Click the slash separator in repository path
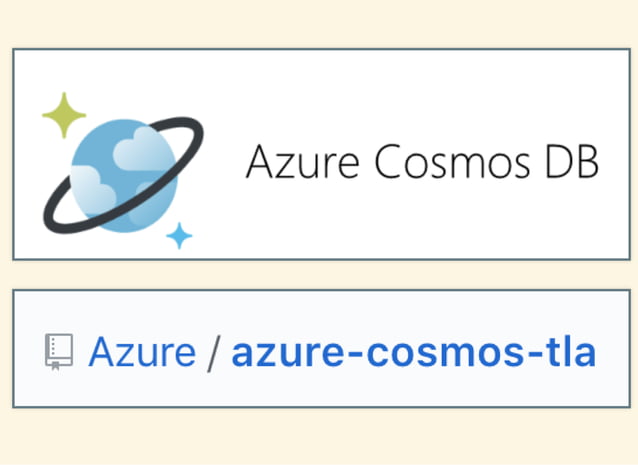Image resolution: width=638 pixels, height=465 pixels. click(214, 353)
